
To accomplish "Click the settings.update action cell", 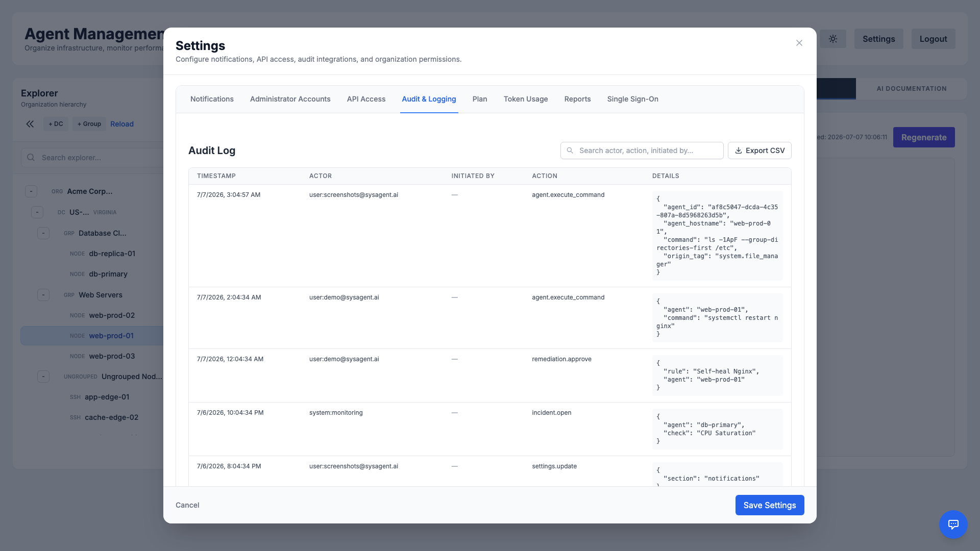I will point(554,466).
